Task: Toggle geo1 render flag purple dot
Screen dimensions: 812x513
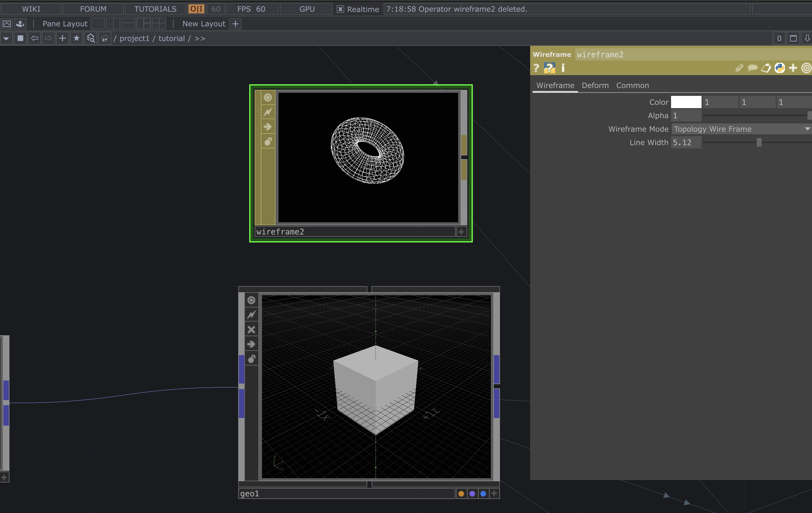Action: [x=472, y=494]
